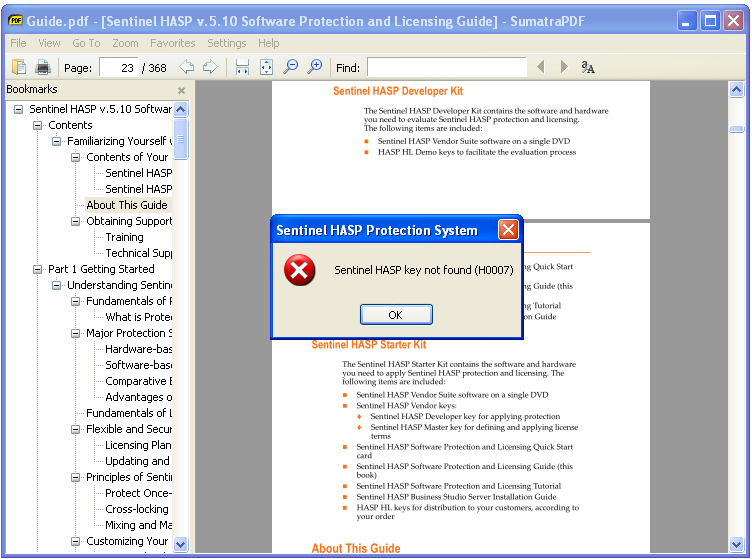
Task: Click the document scrollbar thumb
Action: [737, 129]
